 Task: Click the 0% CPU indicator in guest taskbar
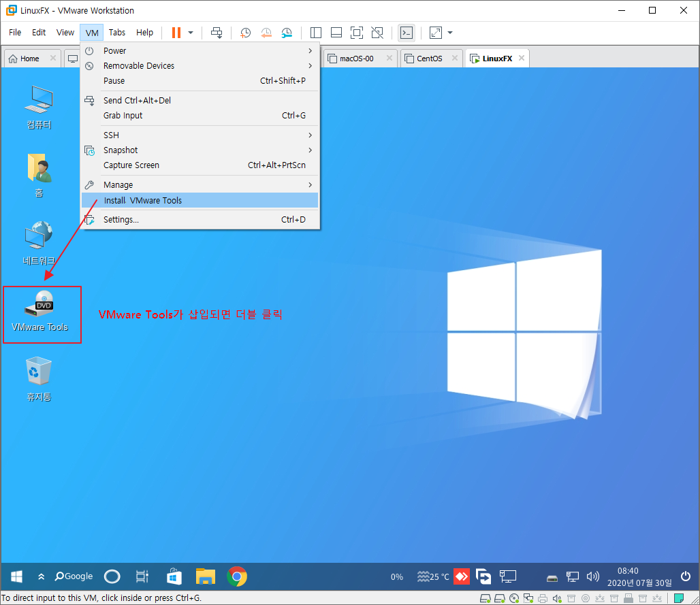coord(397,576)
